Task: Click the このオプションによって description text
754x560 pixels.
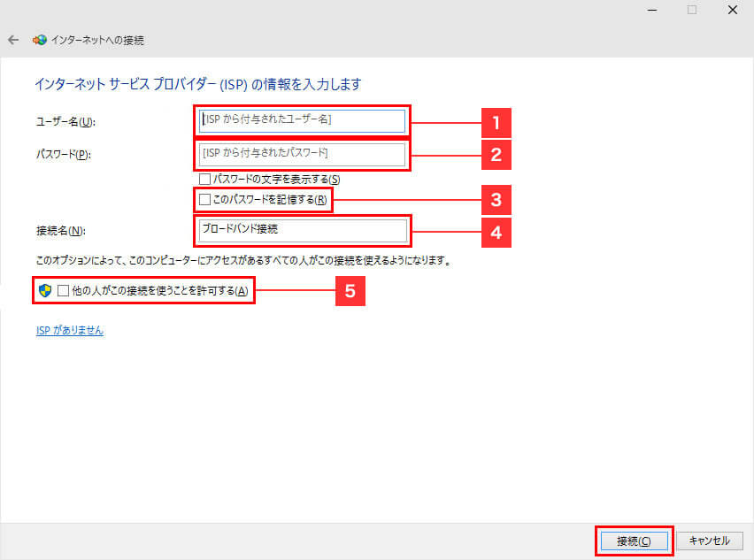Action: pyautogui.click(x=243, y=260)
